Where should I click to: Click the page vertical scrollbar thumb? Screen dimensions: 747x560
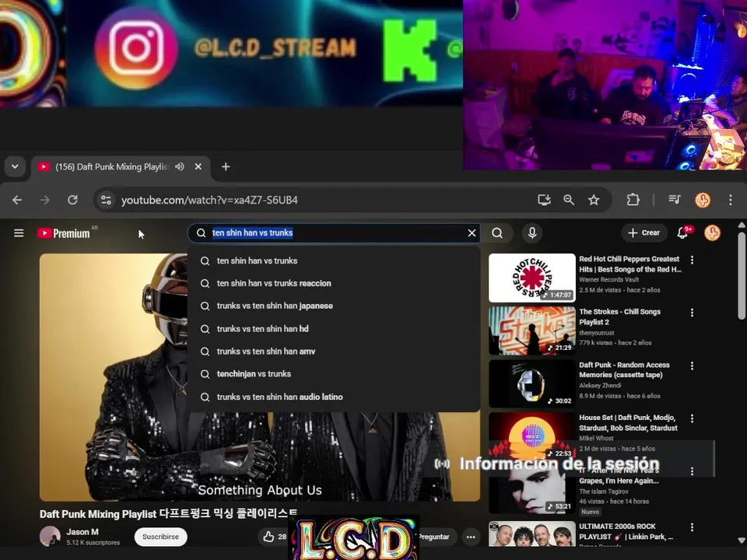click(742, 275)
